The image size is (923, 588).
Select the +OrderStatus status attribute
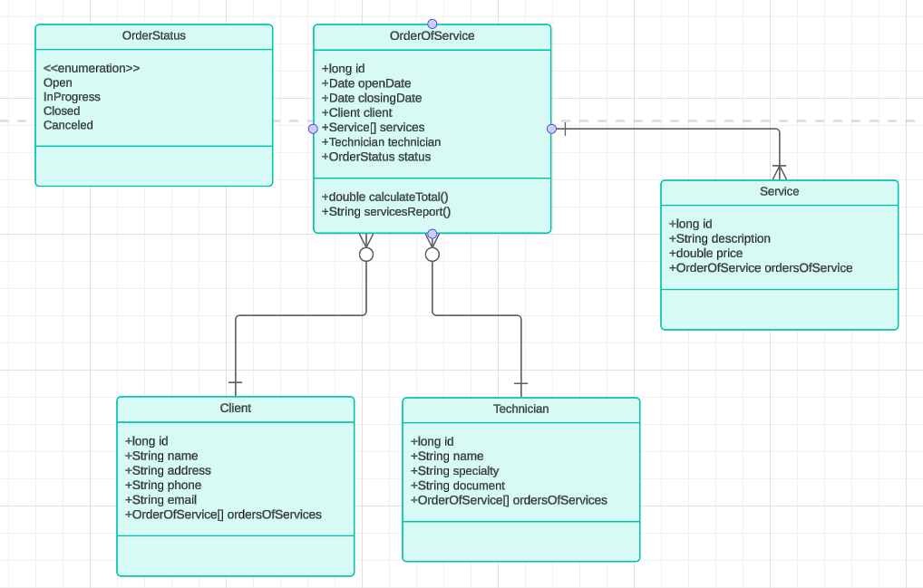tap(376, 157)
